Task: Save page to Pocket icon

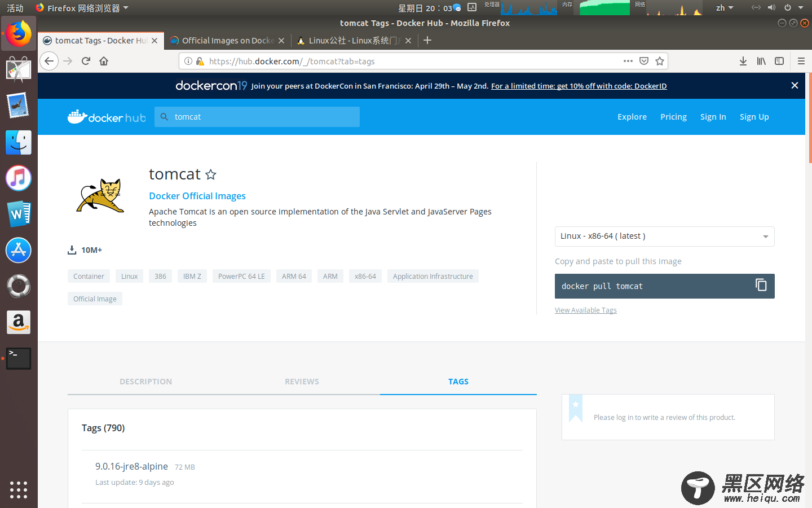Action: click(644, 61)
